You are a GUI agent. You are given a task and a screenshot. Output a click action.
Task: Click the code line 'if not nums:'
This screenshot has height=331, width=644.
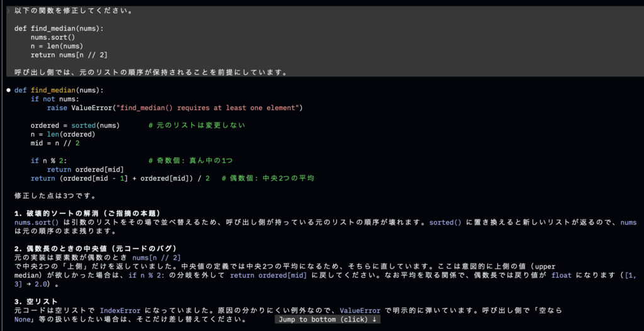(55, 99)
